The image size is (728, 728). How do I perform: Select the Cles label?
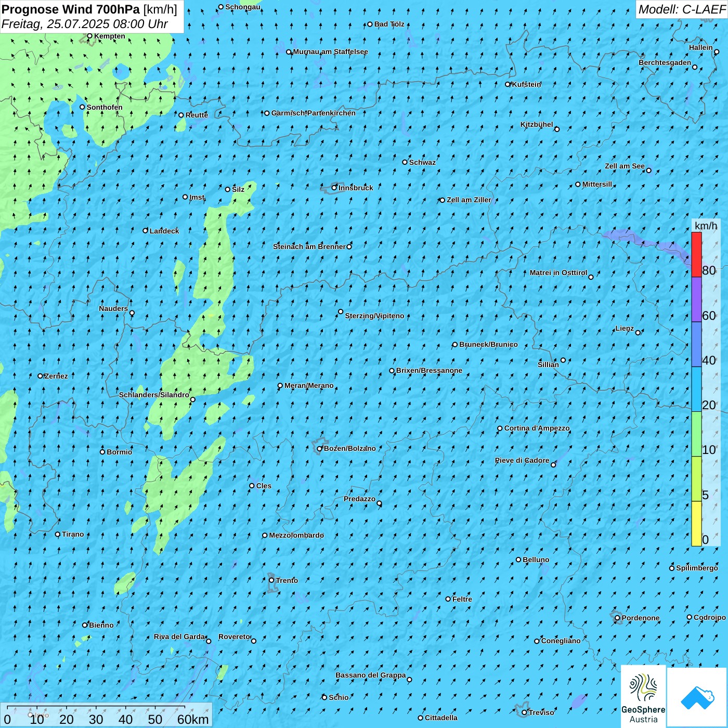point(264,486)
